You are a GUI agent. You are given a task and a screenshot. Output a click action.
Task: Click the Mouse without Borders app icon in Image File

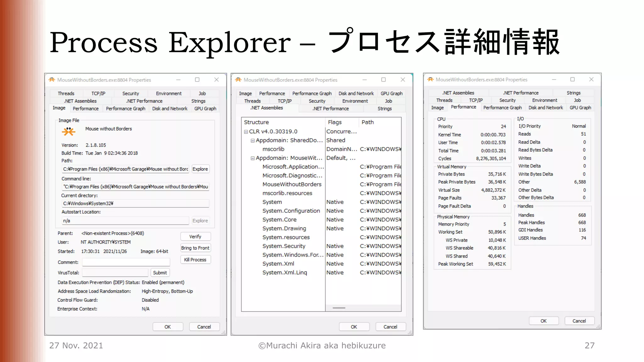[x=69, y=131]
